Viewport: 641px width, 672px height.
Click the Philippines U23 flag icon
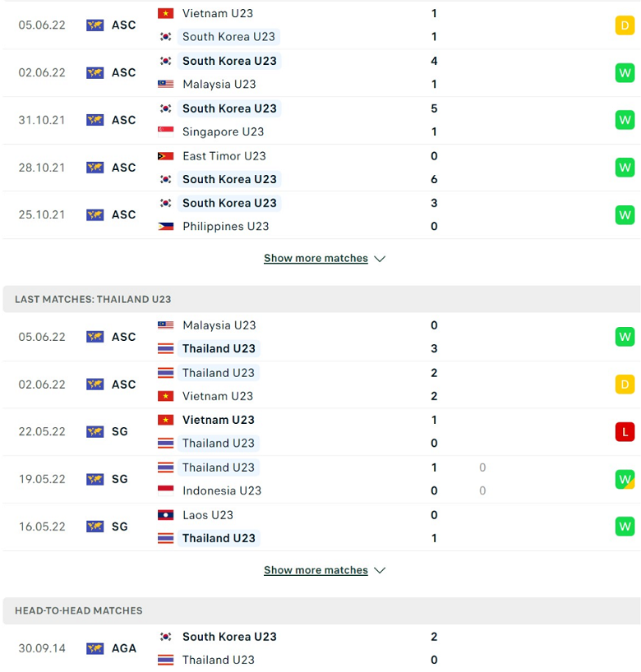pos(165,226)
